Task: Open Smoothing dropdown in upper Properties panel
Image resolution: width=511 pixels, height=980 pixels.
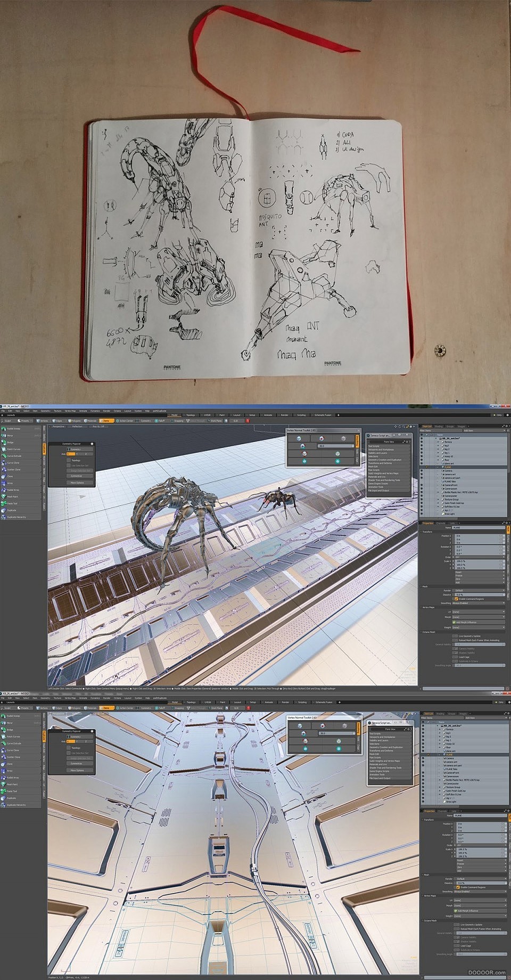Action: tap(478, 603)
